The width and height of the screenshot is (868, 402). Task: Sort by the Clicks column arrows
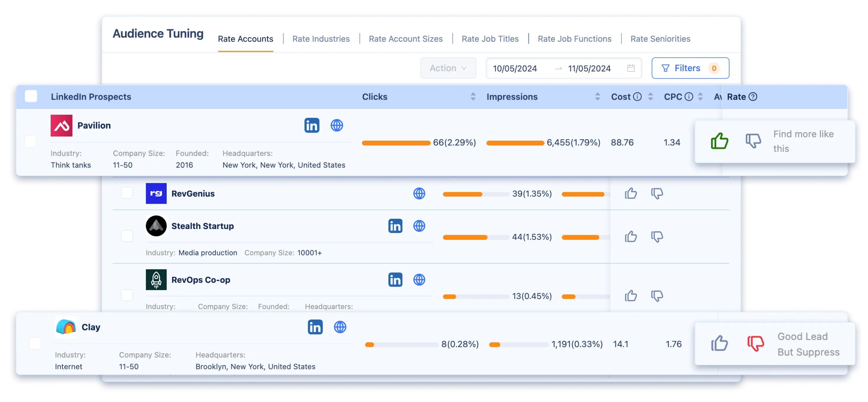(x=473, y=97)
